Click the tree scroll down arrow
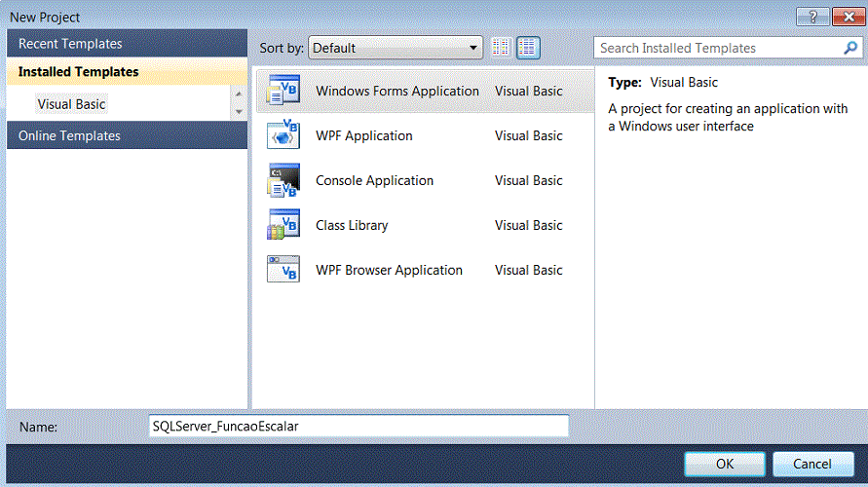This screenshot has width=868, height=487. 239,112
